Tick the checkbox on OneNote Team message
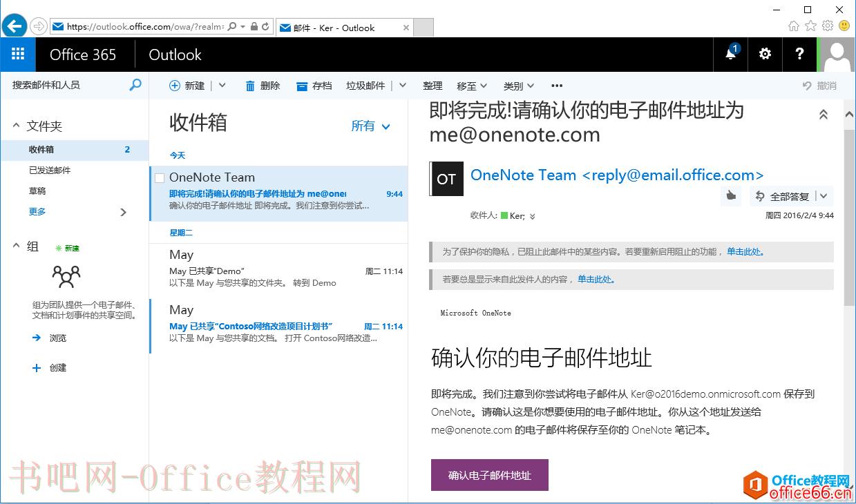 click(x=160, y=177)
